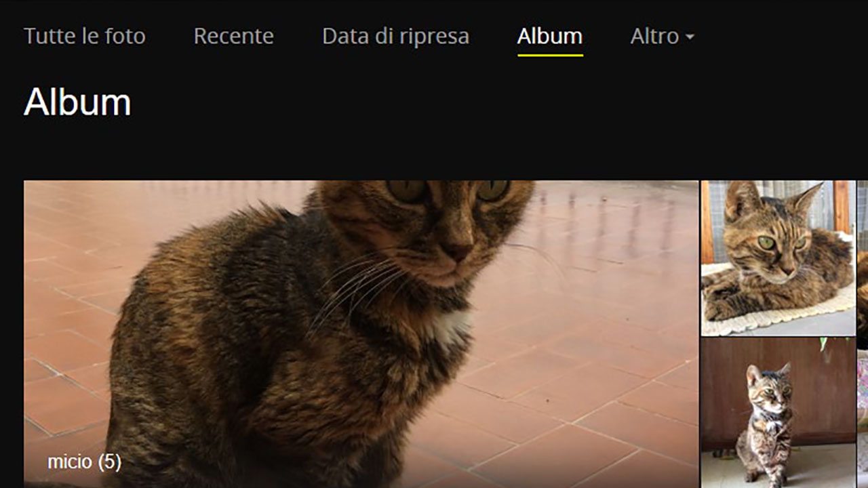Click the small arrow beside Altro
This screenshot has height=488, width=868.
[x=690, y=37]
